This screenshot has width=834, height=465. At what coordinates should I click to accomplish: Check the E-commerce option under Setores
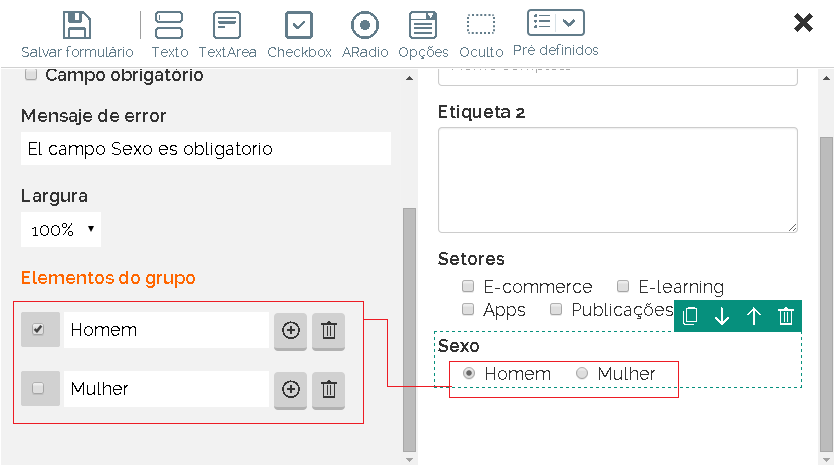468,287
